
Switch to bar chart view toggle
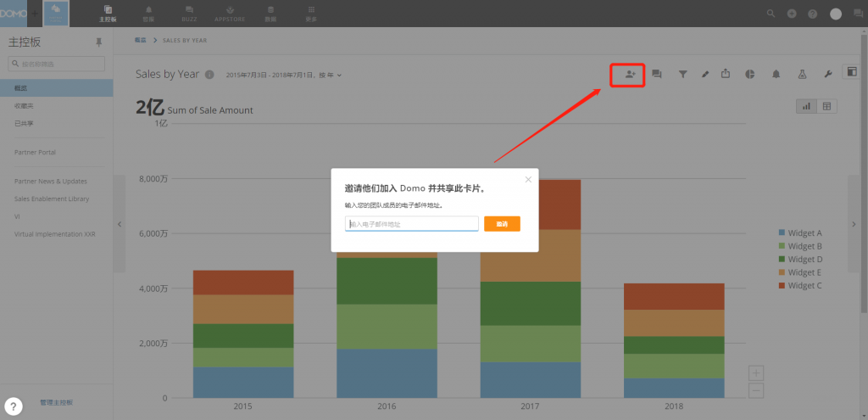point(806,106)
